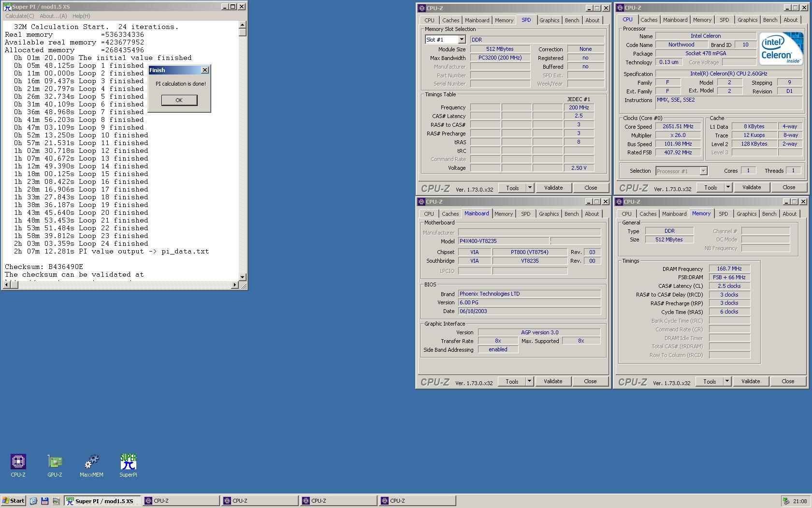Viewport: 812px width, 508px height.
Task: Click the Close button in the Mainboard CPU-Z window
Action: [590, 381]
